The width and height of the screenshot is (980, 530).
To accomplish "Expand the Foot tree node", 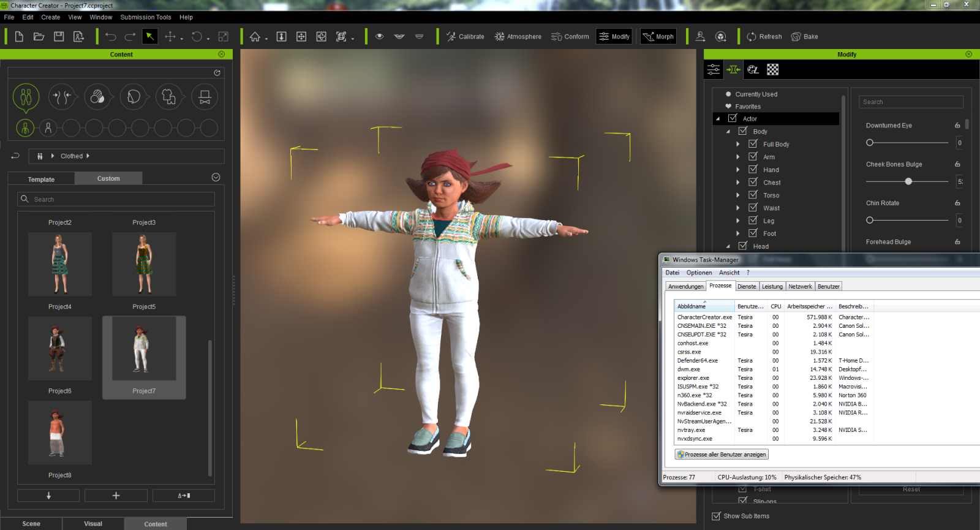I will pos(738,233).
